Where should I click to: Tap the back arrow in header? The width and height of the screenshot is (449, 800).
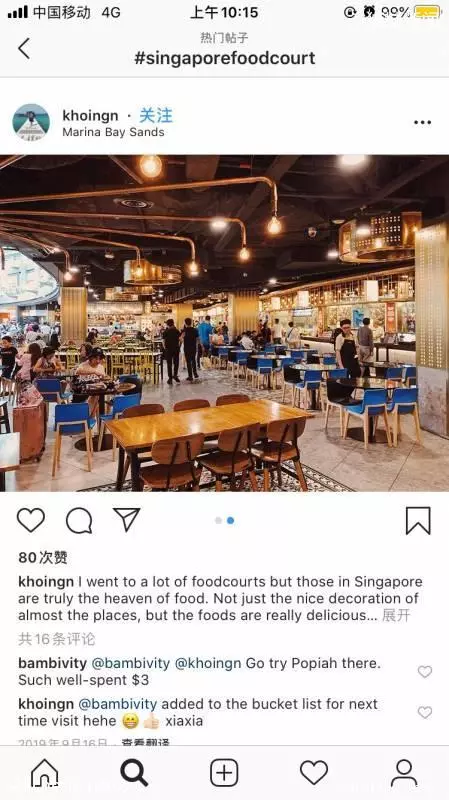24,49
